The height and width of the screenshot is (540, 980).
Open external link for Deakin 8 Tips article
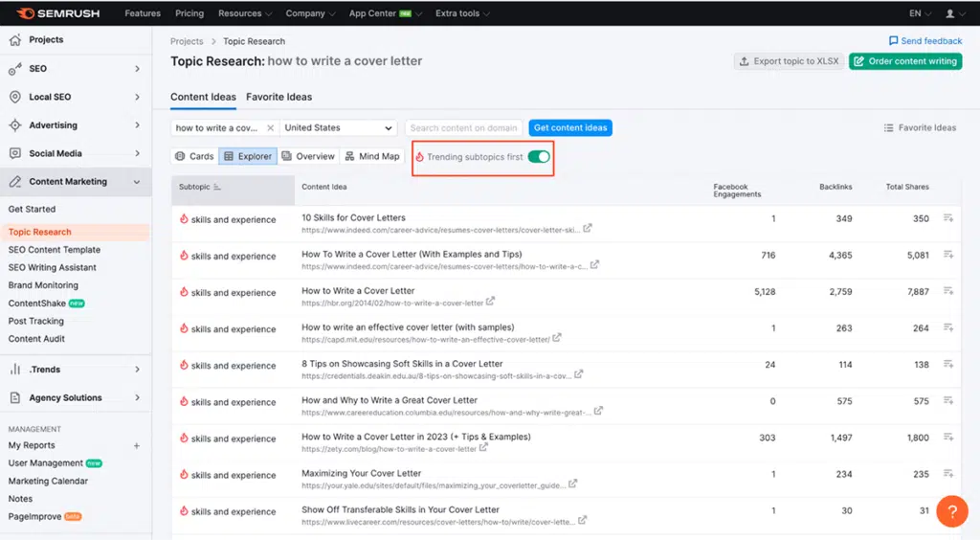(x=579, y=374)
